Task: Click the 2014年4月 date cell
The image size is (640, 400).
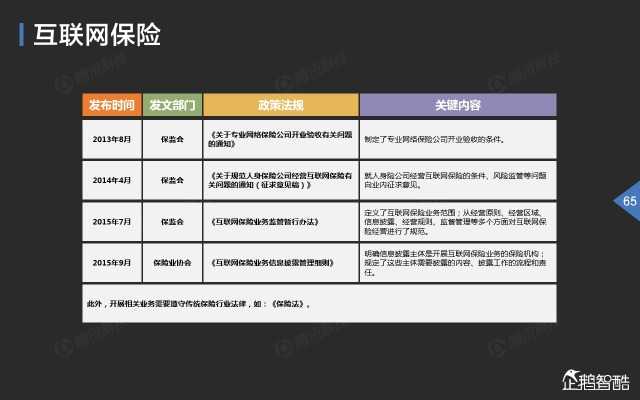Action: [x=112, y=180]
